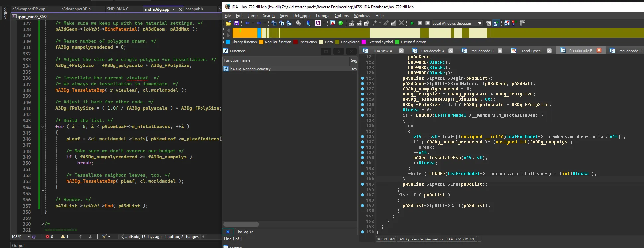Viewport: 644px width, 248px height.
Task: Start the debugger with the green play icon
Action: coord(412,23)
